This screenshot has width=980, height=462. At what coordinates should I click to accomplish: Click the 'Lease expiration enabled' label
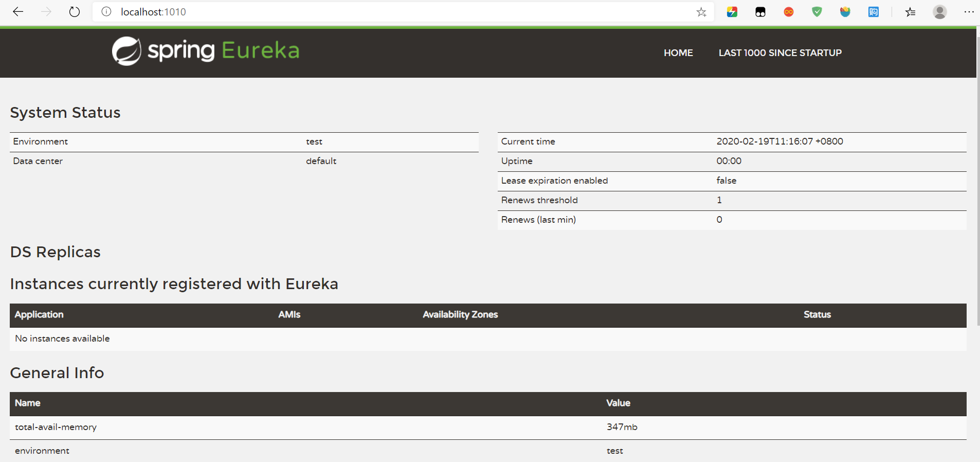point(554,181)
